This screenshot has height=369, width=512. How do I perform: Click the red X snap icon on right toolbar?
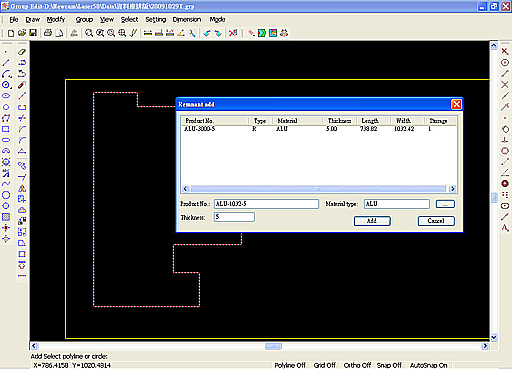click(x=505, y=52)
